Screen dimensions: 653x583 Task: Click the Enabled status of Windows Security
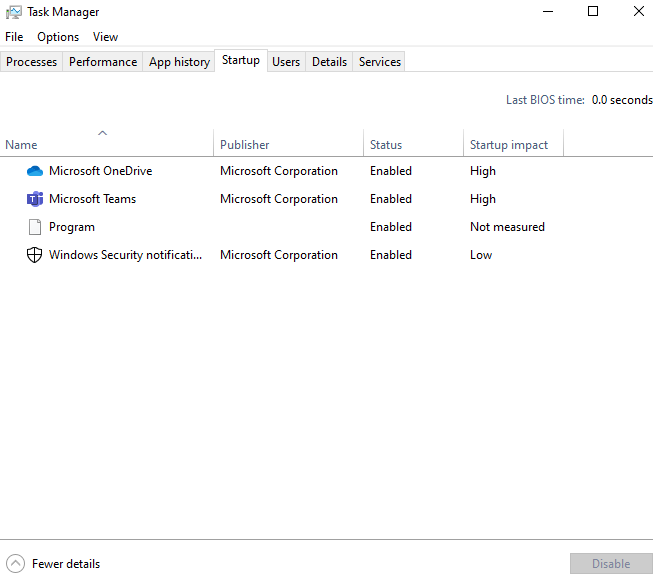(391, 255)
